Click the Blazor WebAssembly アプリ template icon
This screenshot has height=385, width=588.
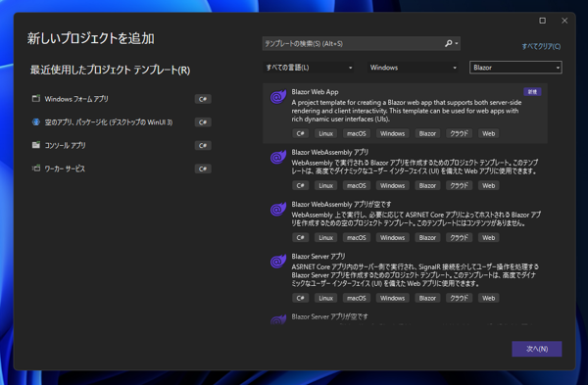point(278,157)
